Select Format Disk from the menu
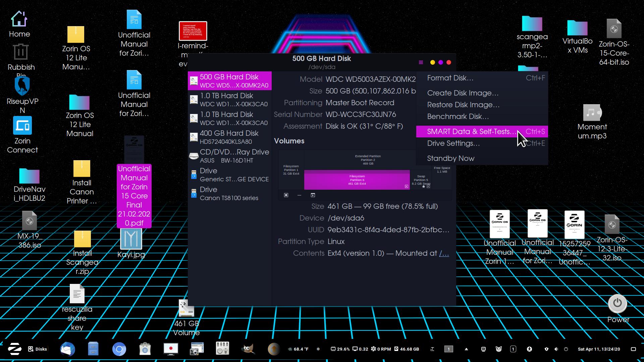Image resolution: width=644 pixels, height=362 pixels. click(x=450, y=78)
